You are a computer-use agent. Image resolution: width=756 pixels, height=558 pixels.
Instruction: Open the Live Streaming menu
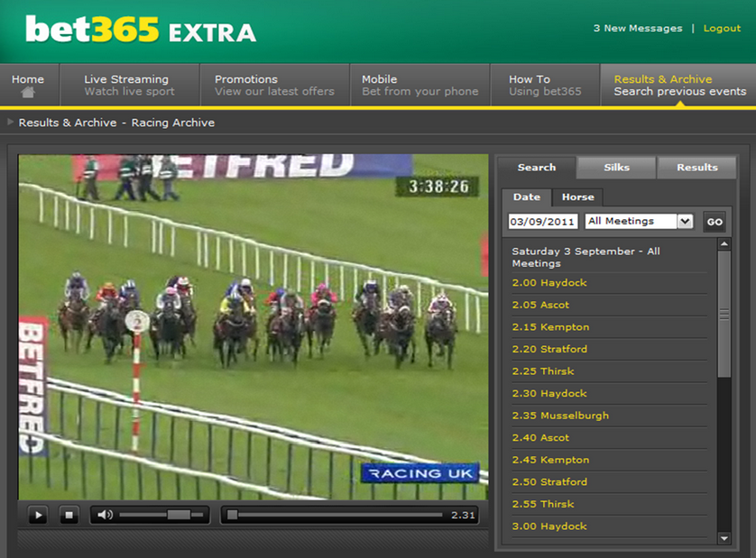click(130, 85)
